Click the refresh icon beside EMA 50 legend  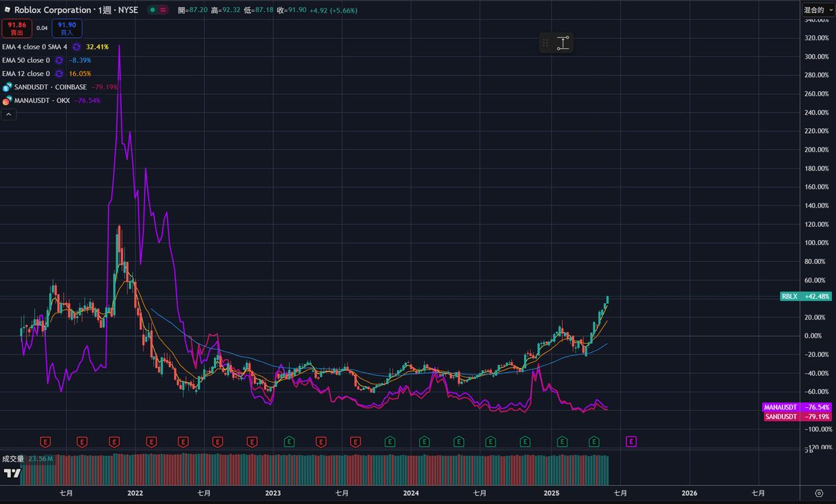click(59, 60)
